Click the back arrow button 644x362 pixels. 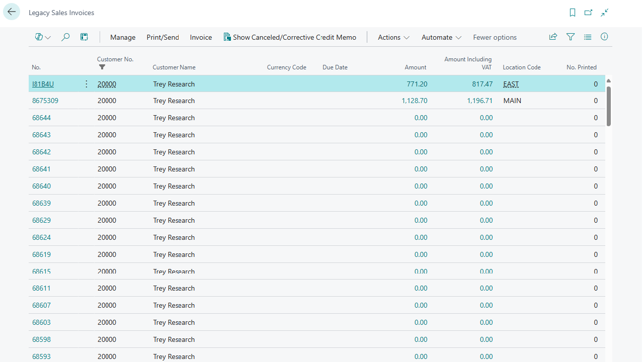[x=12, y=12]
